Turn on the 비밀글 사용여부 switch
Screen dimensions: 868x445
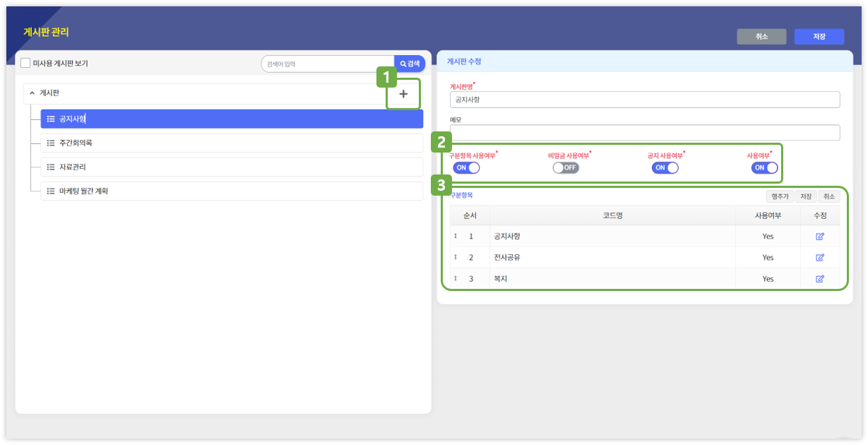click(x=566, y=167)
